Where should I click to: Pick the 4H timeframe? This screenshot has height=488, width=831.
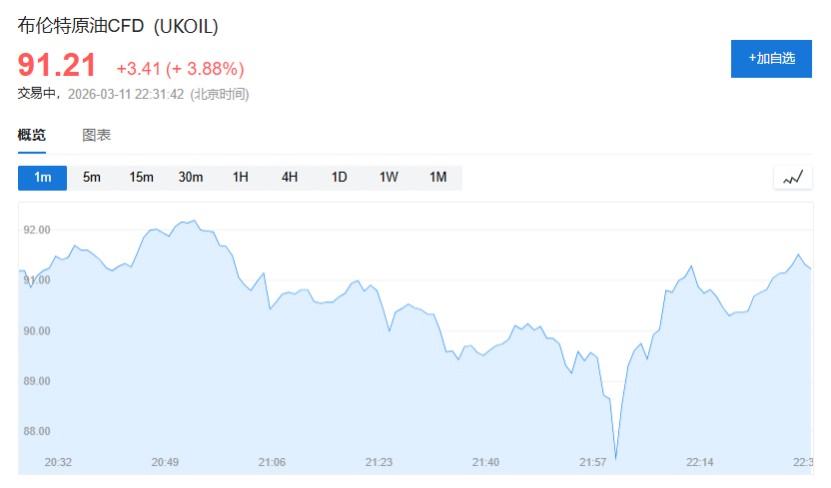click(290, 178)
